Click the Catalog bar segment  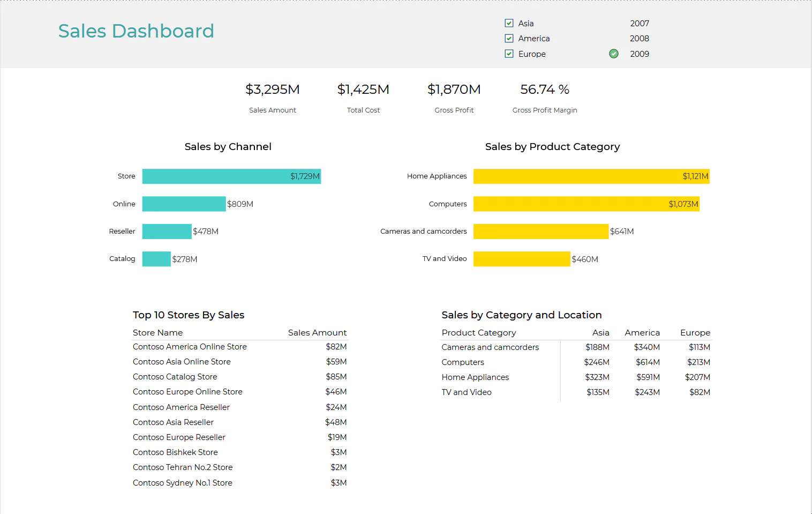tap(156, 258)
